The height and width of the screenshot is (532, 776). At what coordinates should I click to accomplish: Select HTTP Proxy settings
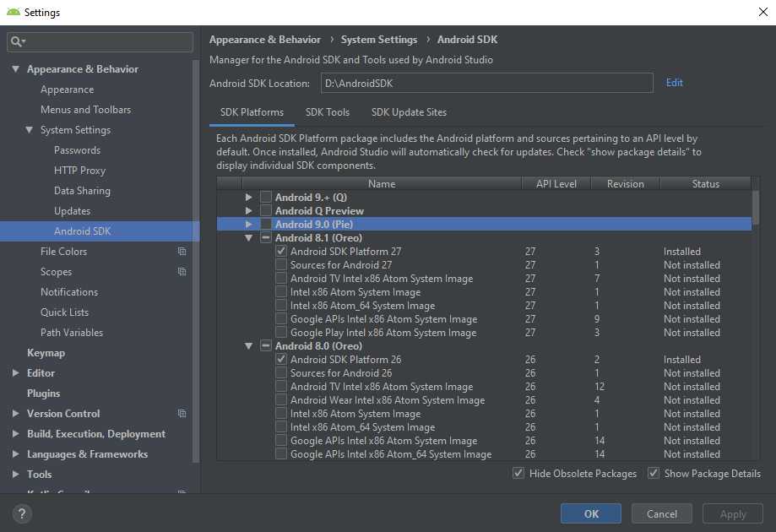tap(79, 171)
